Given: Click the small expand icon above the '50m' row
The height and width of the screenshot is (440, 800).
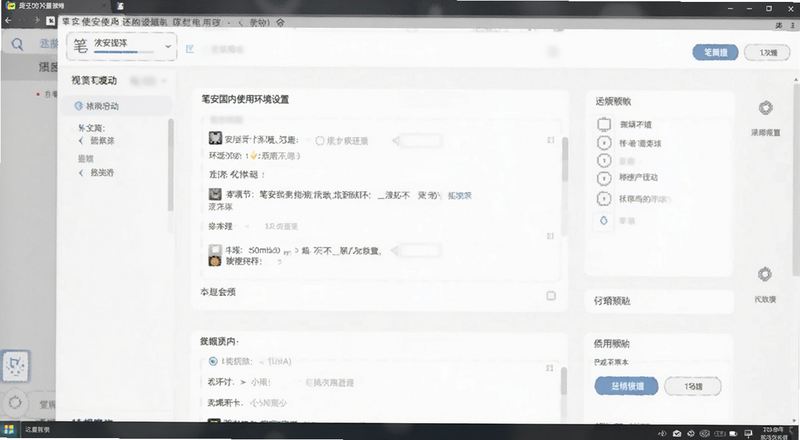Looking at the screenshot, I should [551, 236].
